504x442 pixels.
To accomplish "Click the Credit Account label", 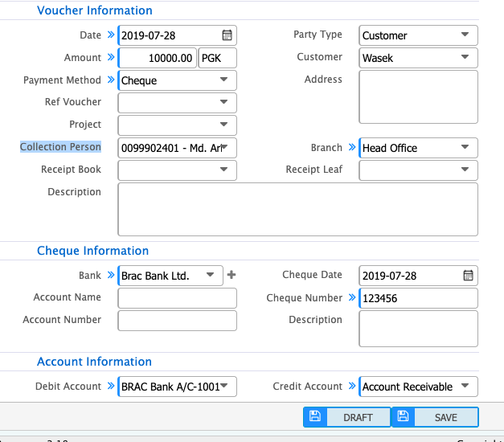I will 307,386.
